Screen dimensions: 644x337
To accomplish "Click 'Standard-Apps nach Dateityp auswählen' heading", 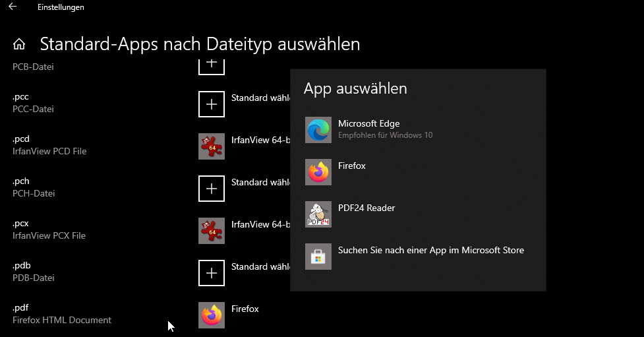I will 200,44.
